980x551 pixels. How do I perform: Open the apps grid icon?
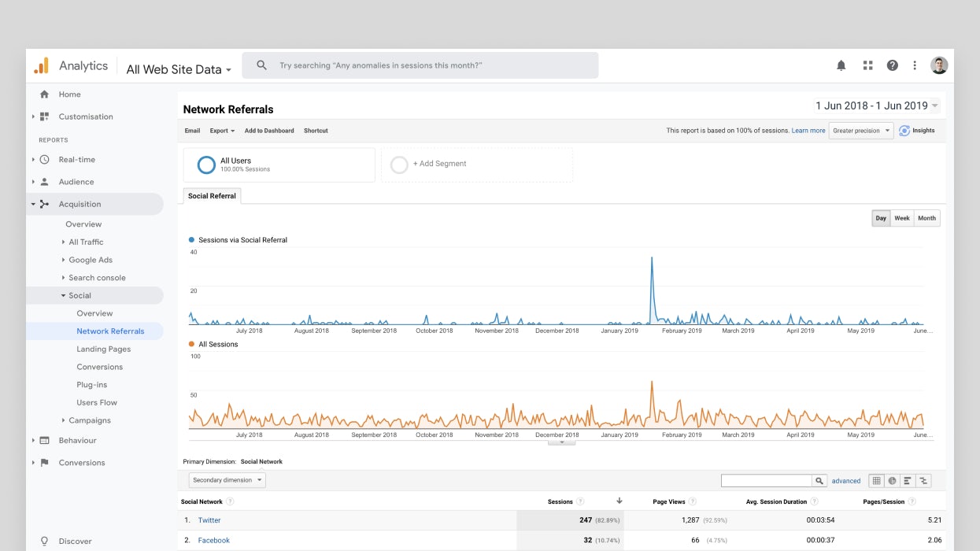[x=867, y=65]
